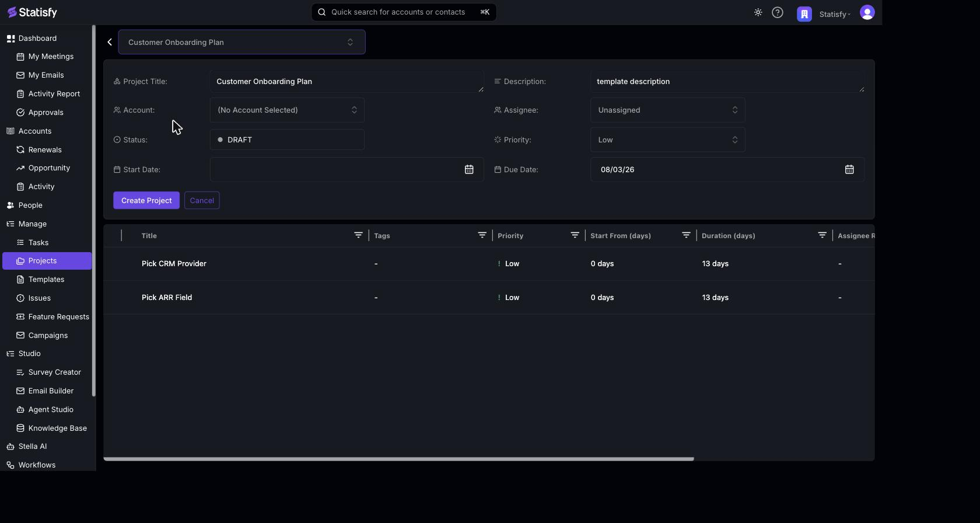This screenshot has width=980, height=523.
Task: Click the Start Date input field
Action: click(346, 169)
